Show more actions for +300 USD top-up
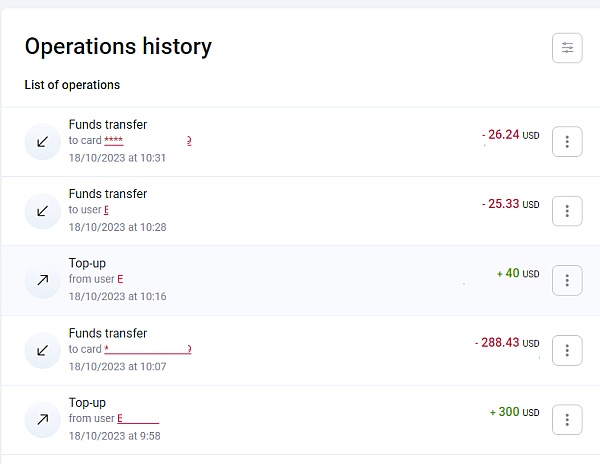600x464 pixels. [x=567, y=420]
